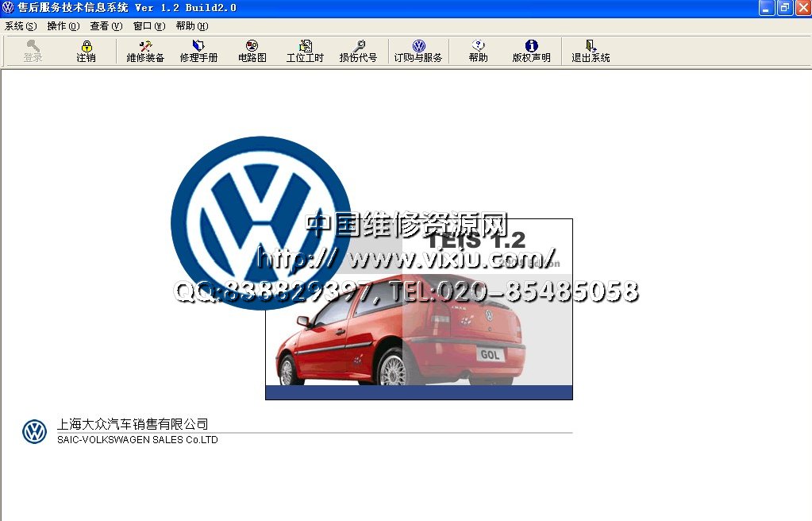The height and width of the screenshot is (521, 812).
Task: Open the 修理手册 repair manual
Action: point(198,51)
